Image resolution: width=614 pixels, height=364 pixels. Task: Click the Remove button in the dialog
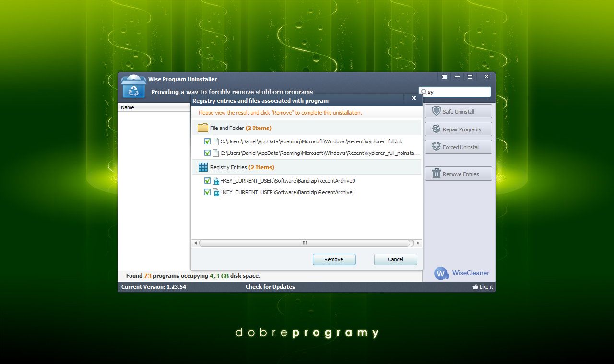pyautogui.click(x=334, y=259)
